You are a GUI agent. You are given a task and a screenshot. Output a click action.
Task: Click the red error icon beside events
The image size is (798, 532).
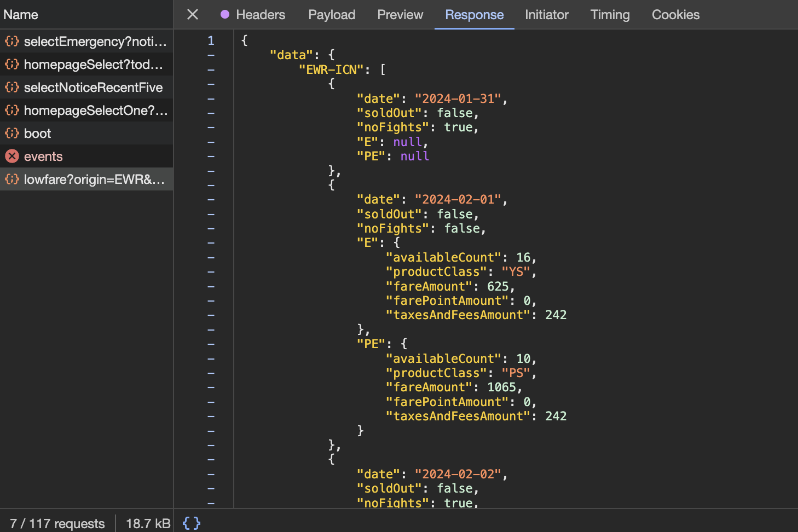(12, 156)
